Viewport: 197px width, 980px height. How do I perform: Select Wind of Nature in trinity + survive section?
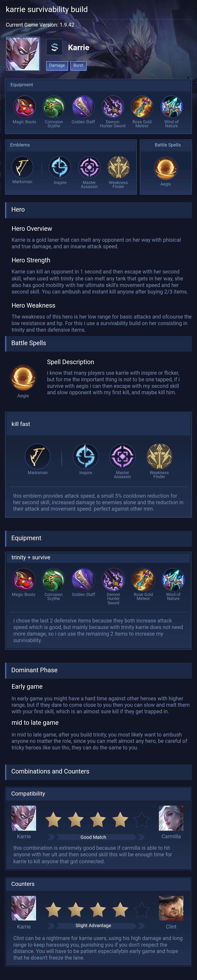click(x=173, y=579)
